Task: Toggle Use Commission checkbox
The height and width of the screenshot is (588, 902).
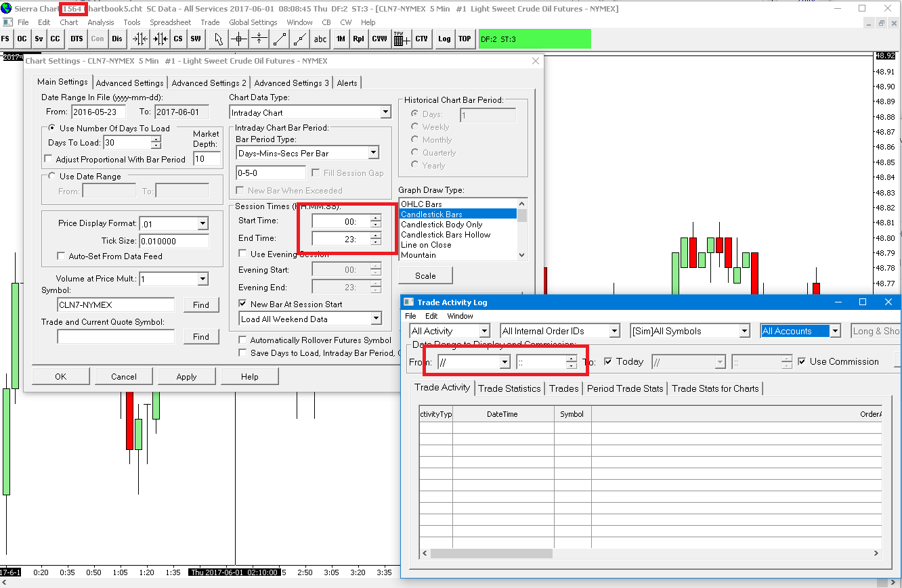Action: pos(802,361)
